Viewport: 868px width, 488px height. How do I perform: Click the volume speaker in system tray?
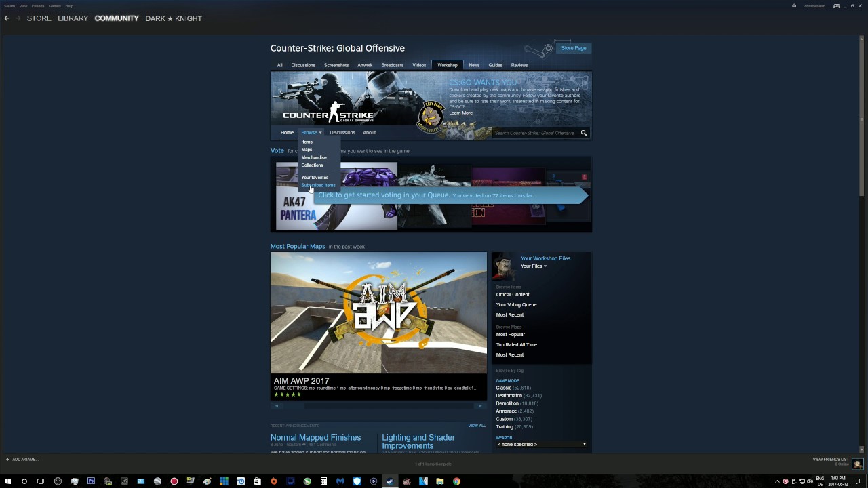pyautogui.click(x=810, y=481)
